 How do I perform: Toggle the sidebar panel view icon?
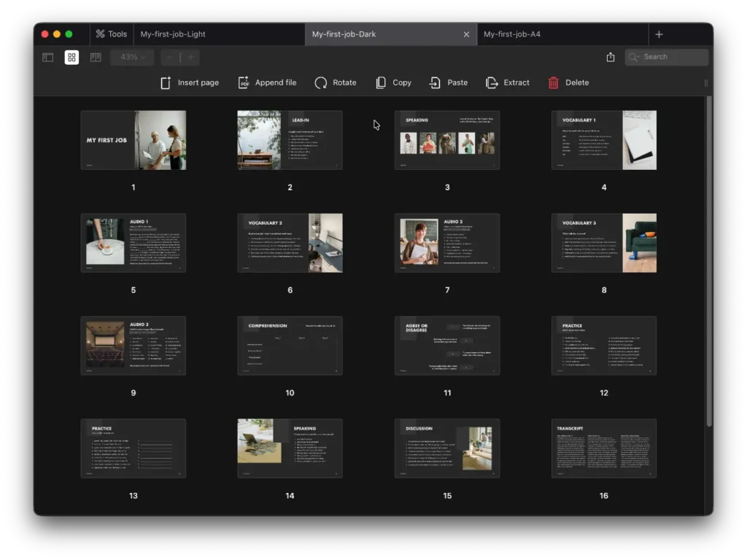[48, 57]
